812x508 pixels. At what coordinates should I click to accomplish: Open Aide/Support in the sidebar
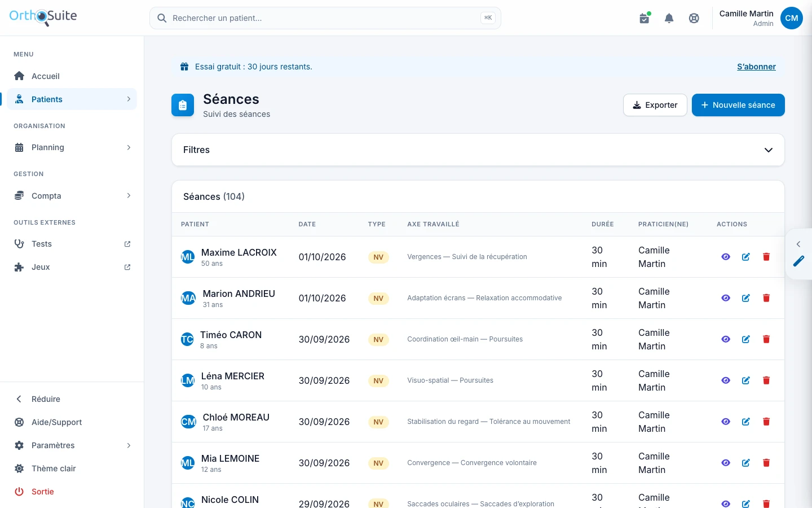[x=72, y=422]
